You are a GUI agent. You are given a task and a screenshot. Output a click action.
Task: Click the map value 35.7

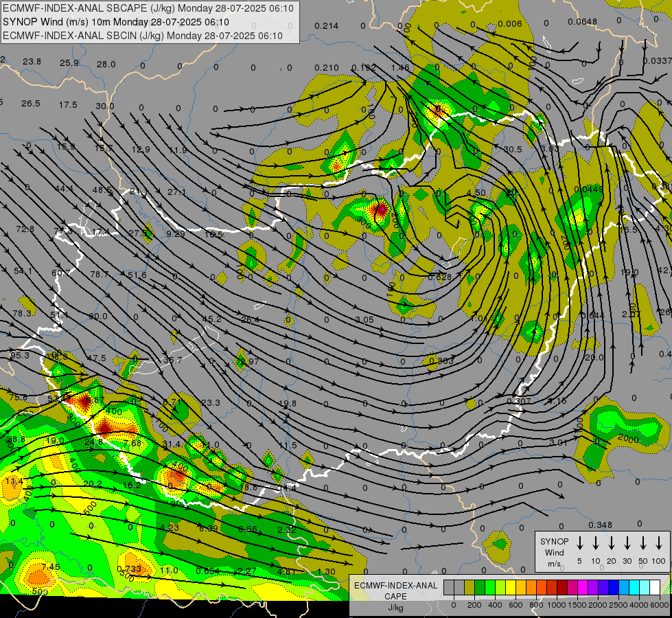(172, 360)
